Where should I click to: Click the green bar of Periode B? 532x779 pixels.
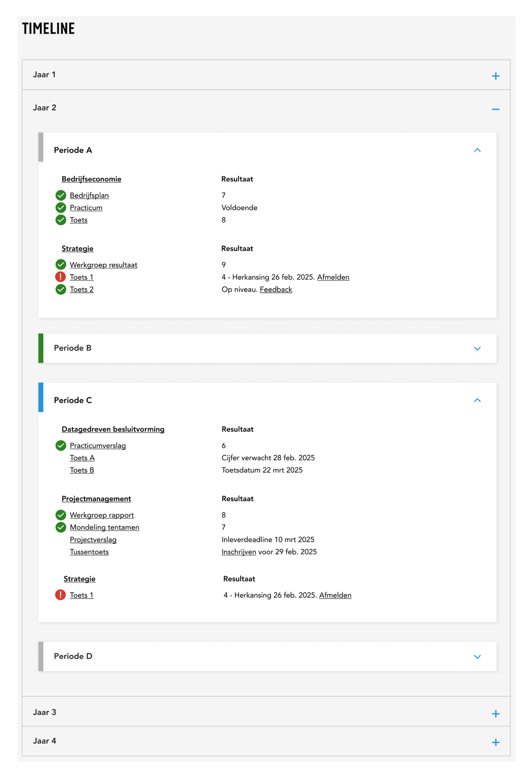(x=41, y=348)
